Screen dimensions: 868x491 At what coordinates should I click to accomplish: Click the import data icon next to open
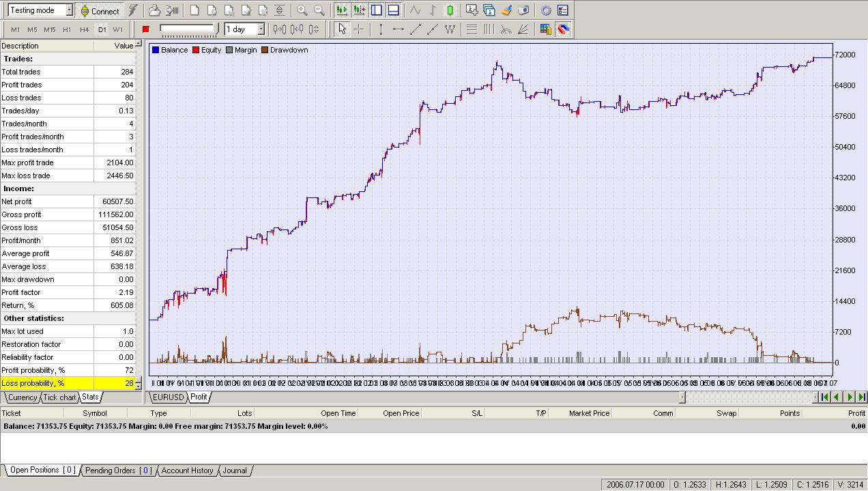coord(173,10)
